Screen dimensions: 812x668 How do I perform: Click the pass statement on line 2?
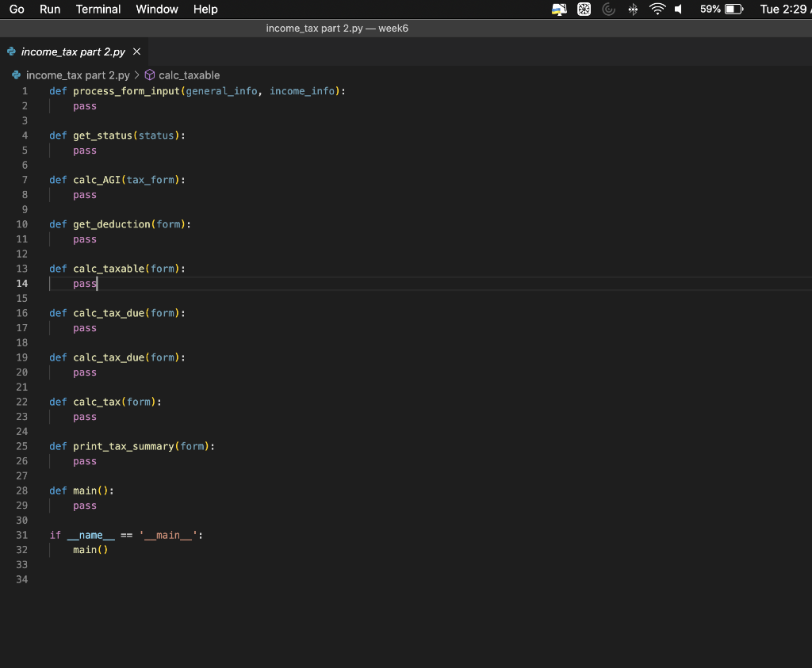tap(85, 106)
